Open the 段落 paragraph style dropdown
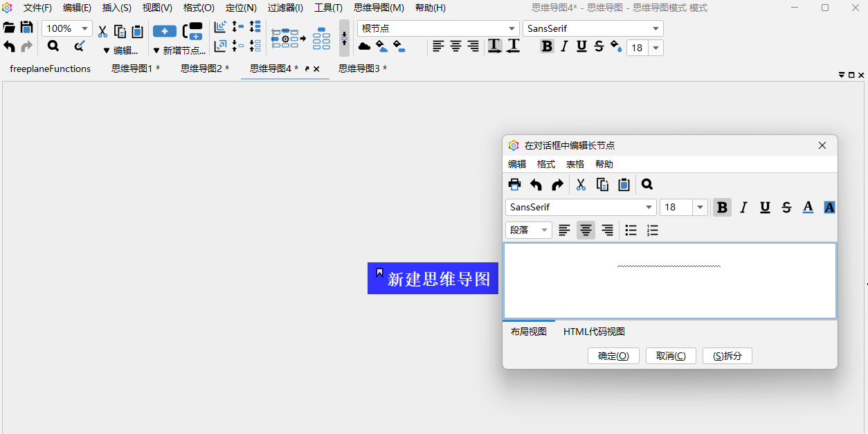 coord(528,230)
